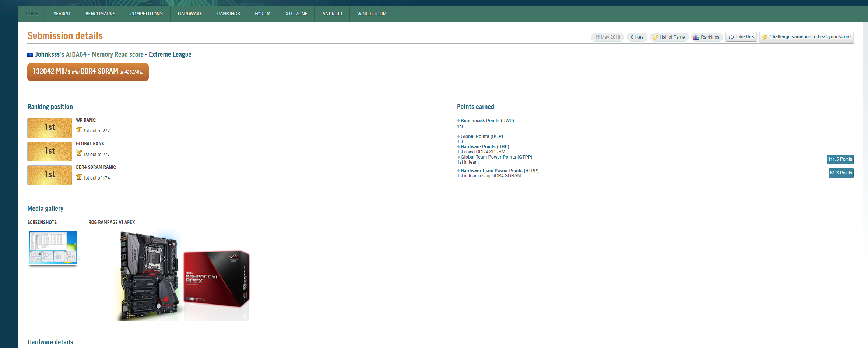The image size is (868, 348).
Task: Open the Hall of Fame link
Action: tap(669, 37)
